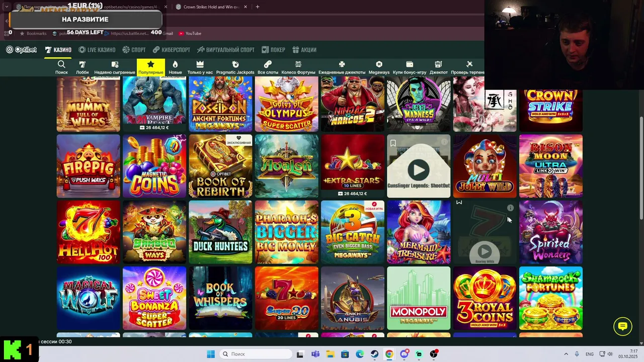Open the Spirited Wonders game
644x362 pixels.
click(551, 232)
